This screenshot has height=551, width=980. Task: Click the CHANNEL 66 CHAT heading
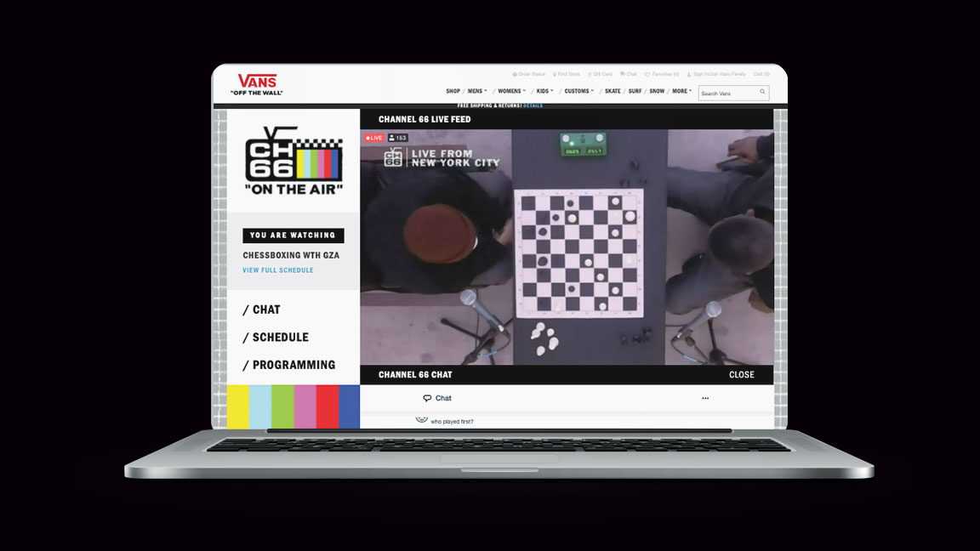[x=415, y=375]
